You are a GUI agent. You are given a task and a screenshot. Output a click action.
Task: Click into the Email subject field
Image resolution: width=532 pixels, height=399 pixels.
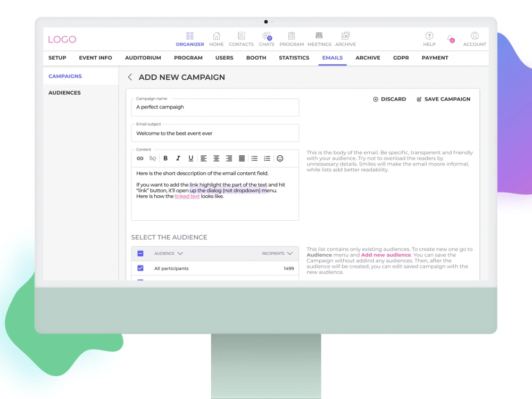tap(215, 133)
